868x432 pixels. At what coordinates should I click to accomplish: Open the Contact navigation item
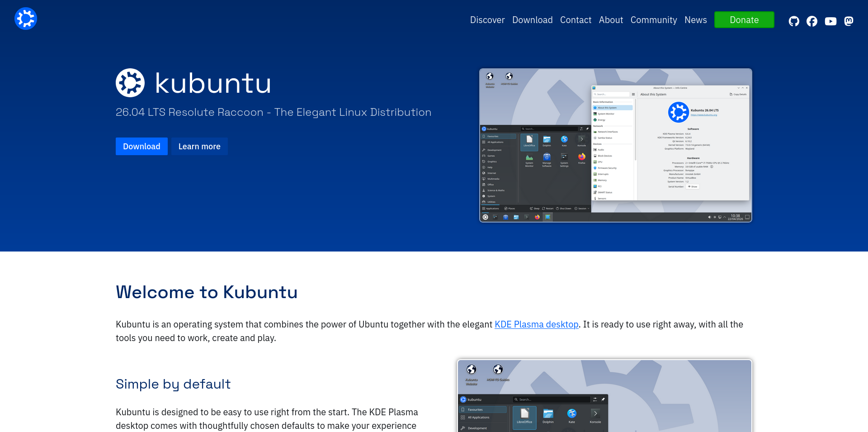pyautogui.click(x=576, y=20)
